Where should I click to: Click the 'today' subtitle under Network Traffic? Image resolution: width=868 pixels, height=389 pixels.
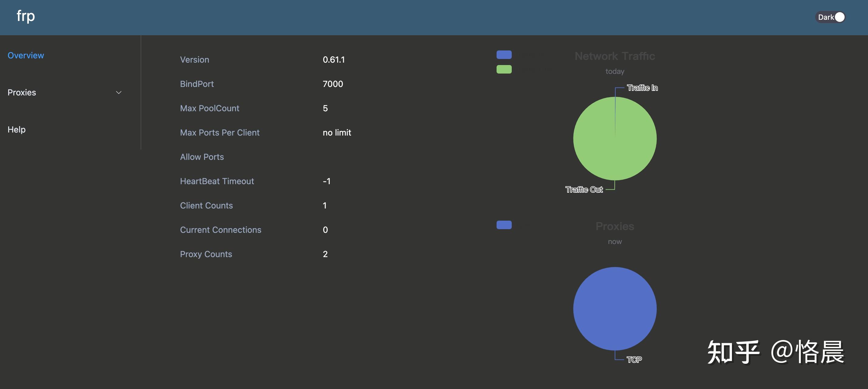[615, 71]
